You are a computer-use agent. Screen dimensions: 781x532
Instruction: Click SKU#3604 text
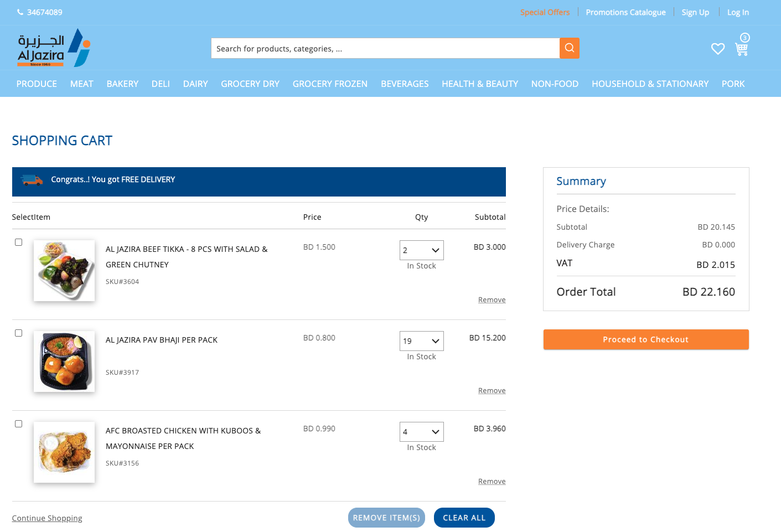coord(122,282)
